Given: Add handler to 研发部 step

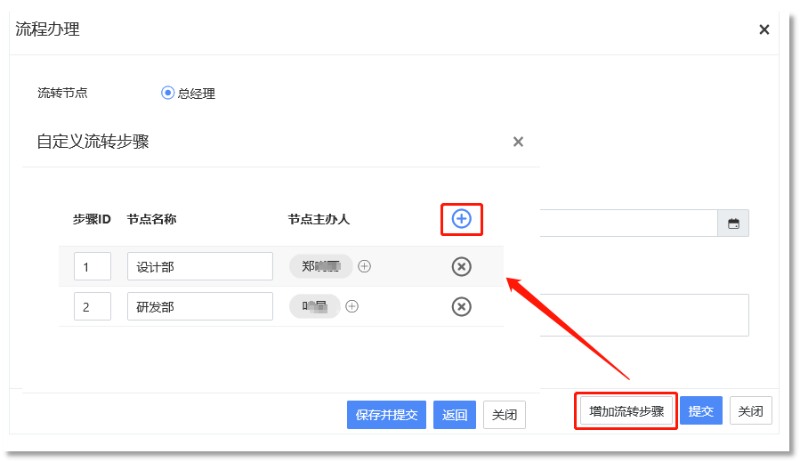Looking at the screenshot, I should pyautogui.click(x=352, y=306).
